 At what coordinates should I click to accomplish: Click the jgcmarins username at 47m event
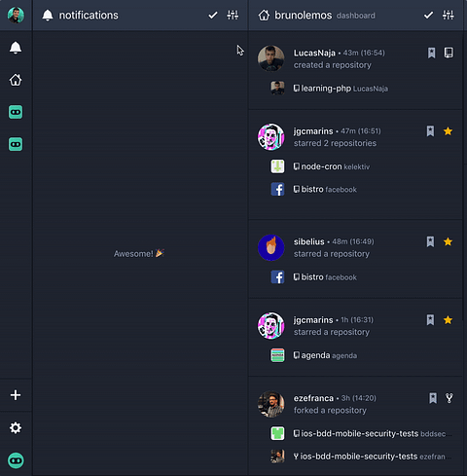[313, 131]
